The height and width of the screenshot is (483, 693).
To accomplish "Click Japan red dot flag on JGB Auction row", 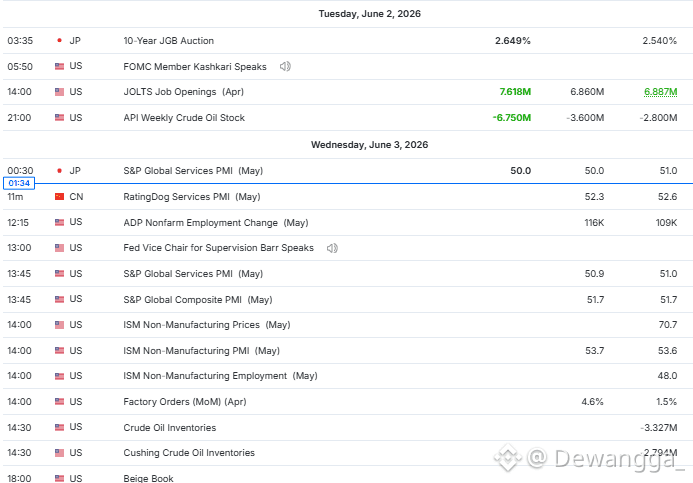I will pos(59,41).
